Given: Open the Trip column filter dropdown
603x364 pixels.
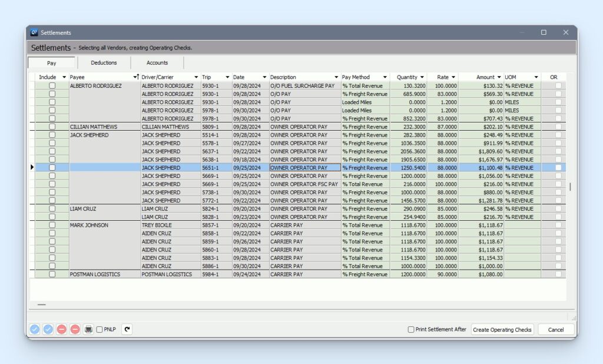Looking at the screenshot, I should pyautogui.click(x=227, y=77).
